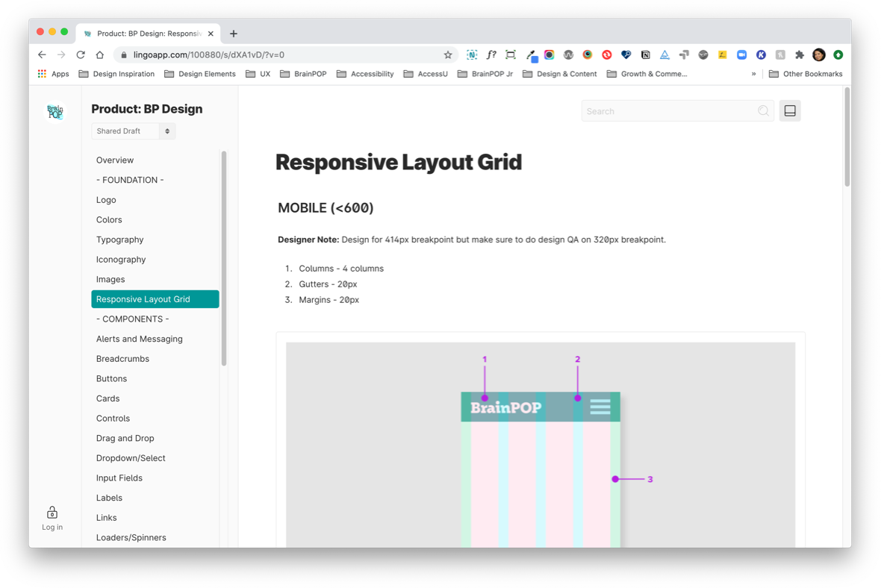This screenshot has width=881, height=588.
Task: Open the Typography section
Action: (x=119, y=240)
